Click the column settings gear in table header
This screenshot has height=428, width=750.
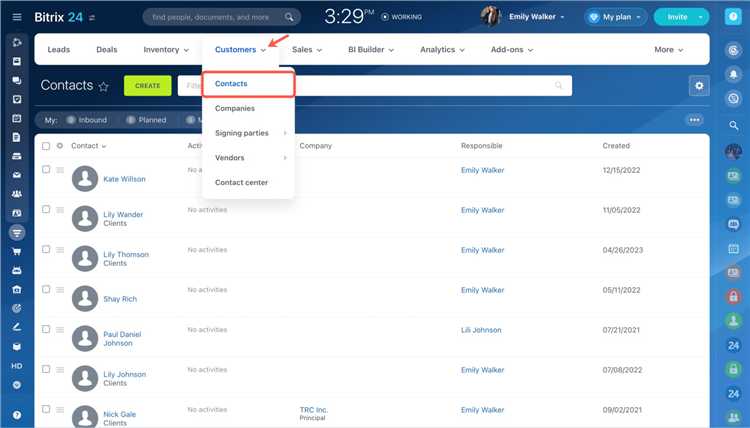click(x=60, y=146)
